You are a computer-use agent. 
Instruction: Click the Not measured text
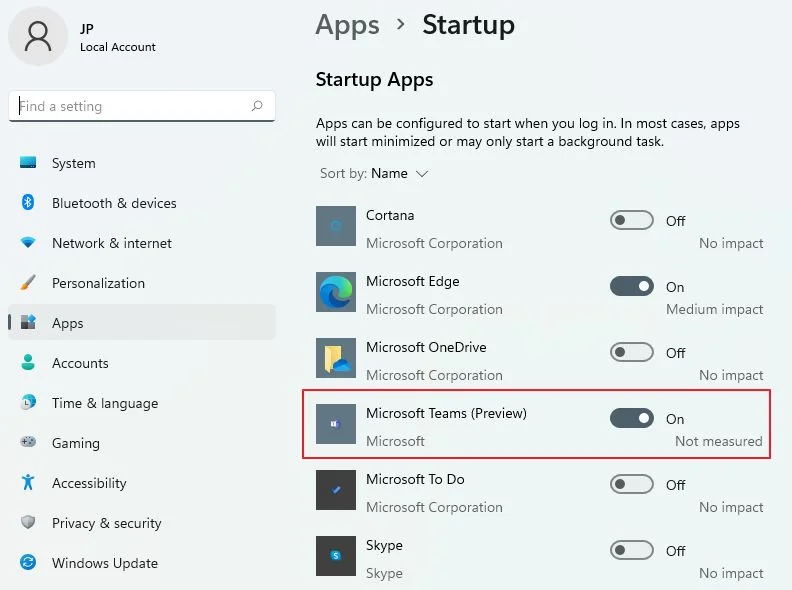718,441
